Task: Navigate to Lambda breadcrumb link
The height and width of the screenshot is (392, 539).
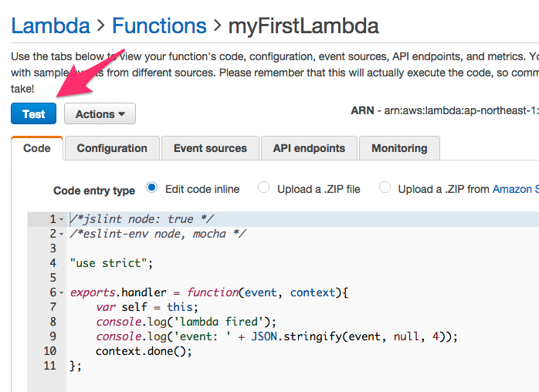Action: pyautogui.click(x=50, y=27)
